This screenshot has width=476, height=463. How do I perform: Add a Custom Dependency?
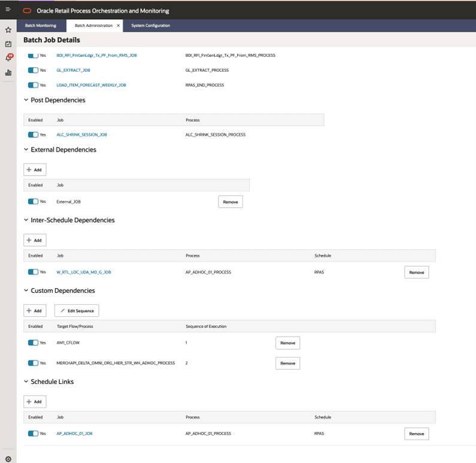click(35, 311)
